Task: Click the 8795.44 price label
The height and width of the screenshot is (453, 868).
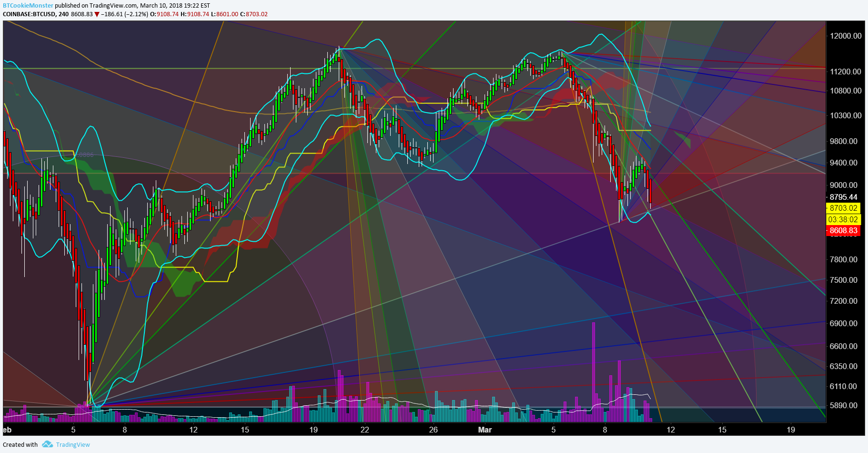Action: pos(843,197)
